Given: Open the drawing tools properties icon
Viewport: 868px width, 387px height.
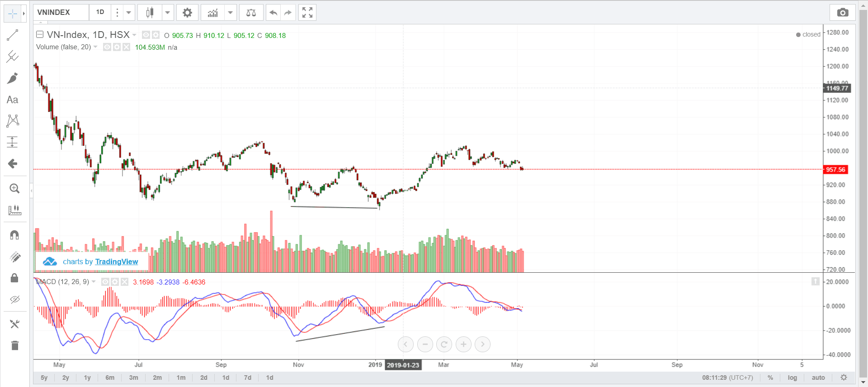Looking at the screenshot, I should pos(14,324).
